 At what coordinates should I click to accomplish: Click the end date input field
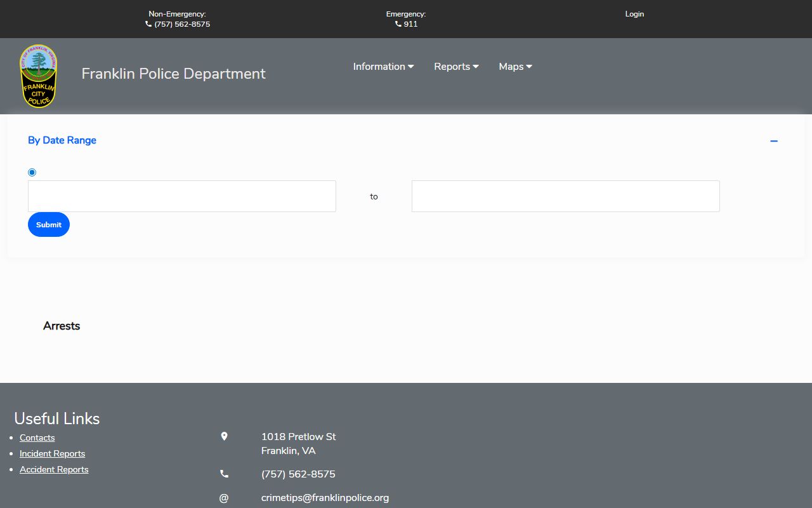[x=566, y=196]
